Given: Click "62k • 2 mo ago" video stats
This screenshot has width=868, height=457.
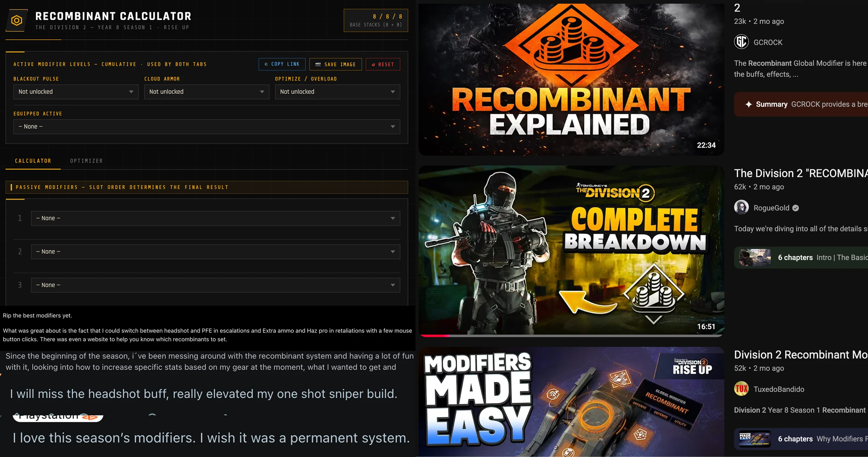Looking at the screenshot, I should coord(759,187).
